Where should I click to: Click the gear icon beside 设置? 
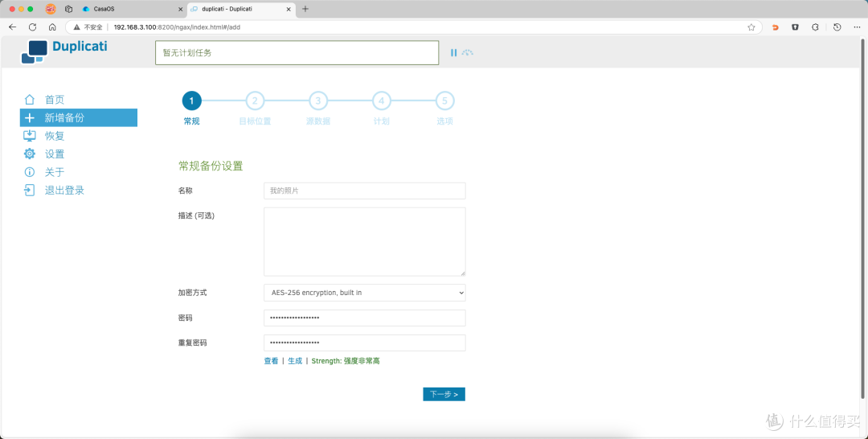pos(30,154)
